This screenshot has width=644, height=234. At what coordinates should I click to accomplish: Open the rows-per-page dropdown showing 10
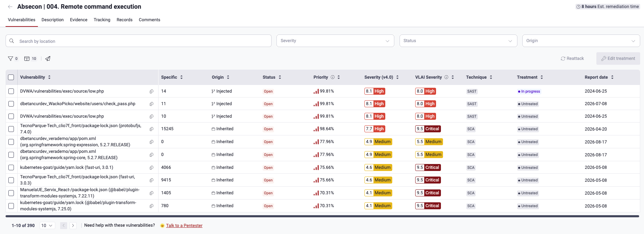point(47,226)
